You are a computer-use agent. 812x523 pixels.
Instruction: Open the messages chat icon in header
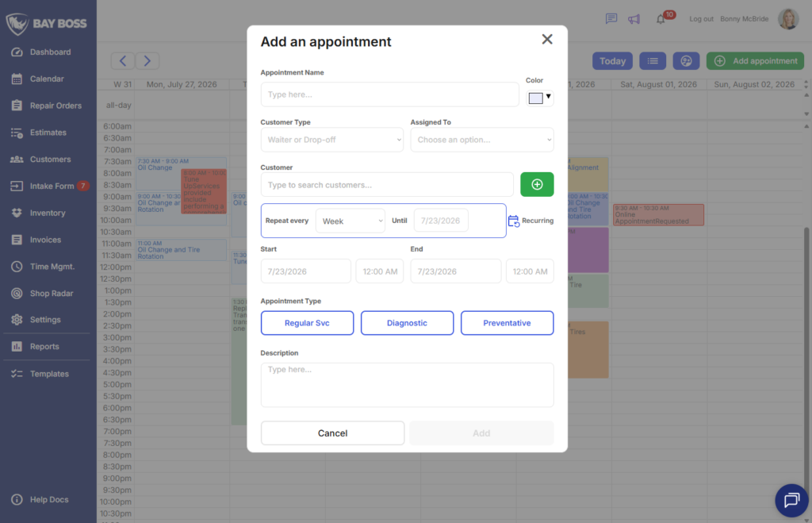611,19
